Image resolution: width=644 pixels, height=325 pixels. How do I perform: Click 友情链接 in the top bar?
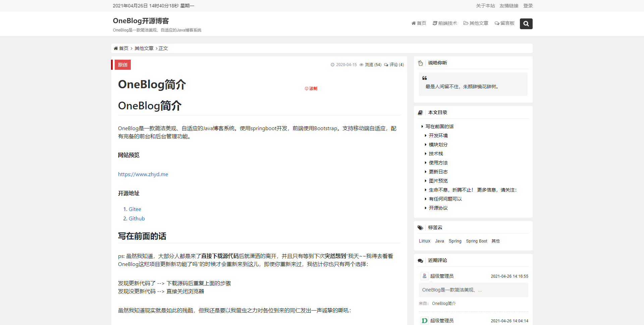click(x=509, y=6)
